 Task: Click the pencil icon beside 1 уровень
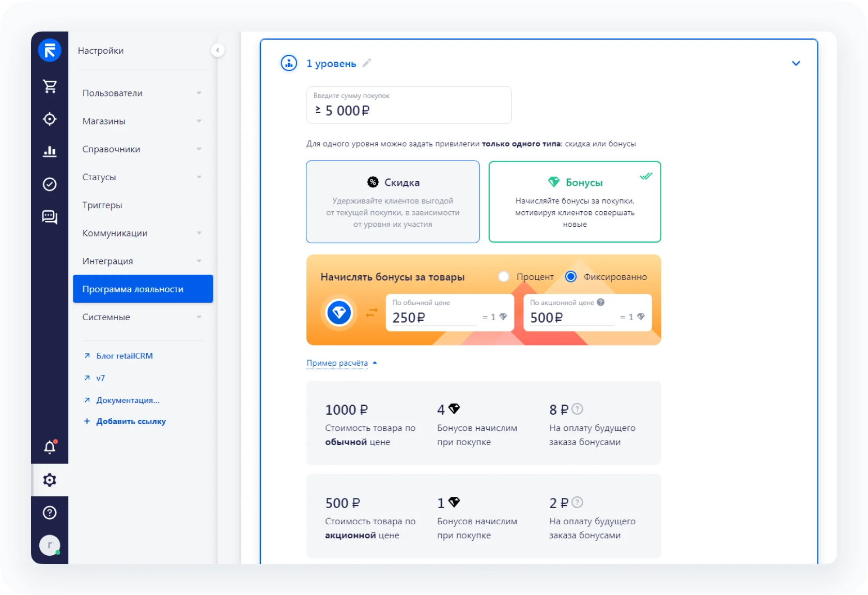click(366, 63)
